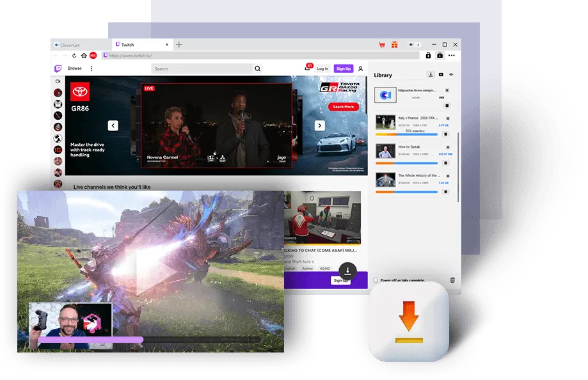Click the Anime tag under stream

(x=308, y=269)
